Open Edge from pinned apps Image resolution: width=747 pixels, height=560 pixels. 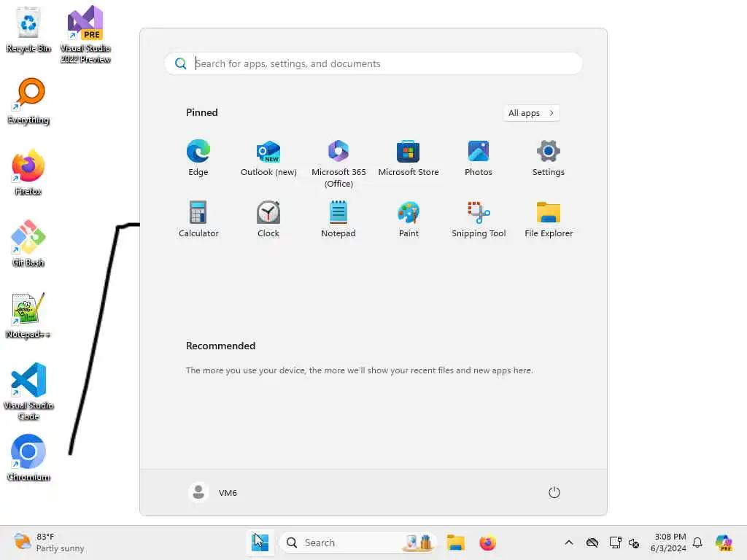198,158
